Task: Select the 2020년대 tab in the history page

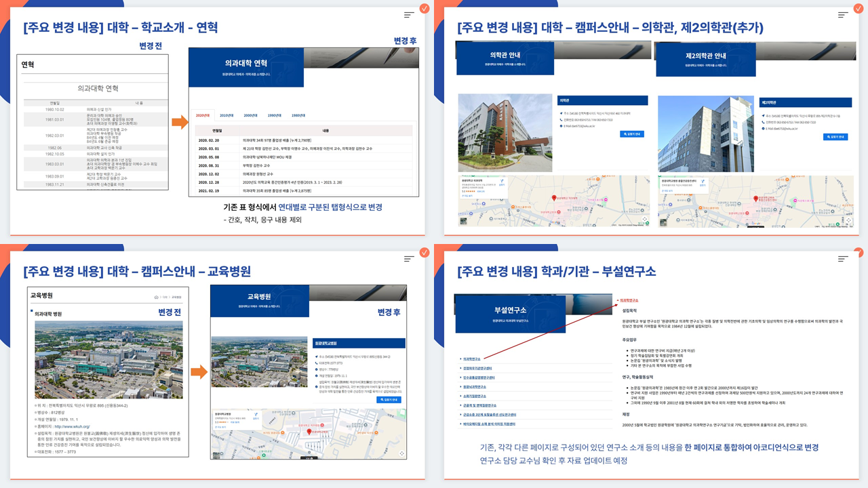Action: [203, 115]
